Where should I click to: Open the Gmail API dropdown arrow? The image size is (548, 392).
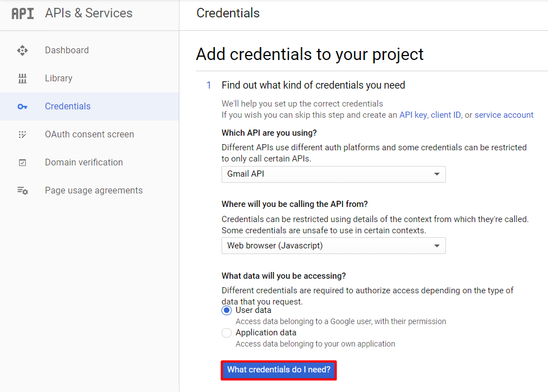click(x=436, y=174)
